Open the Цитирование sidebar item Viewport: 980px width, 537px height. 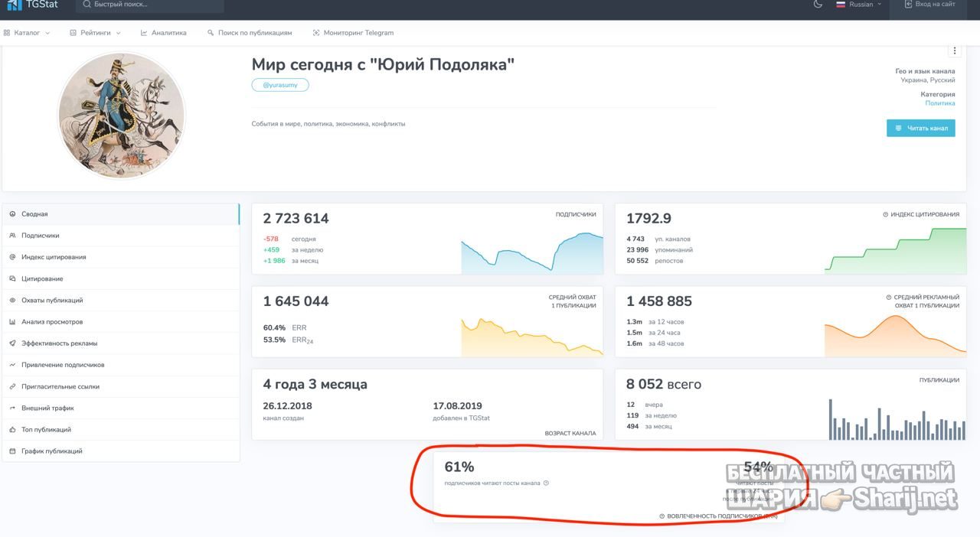(120, 278)
